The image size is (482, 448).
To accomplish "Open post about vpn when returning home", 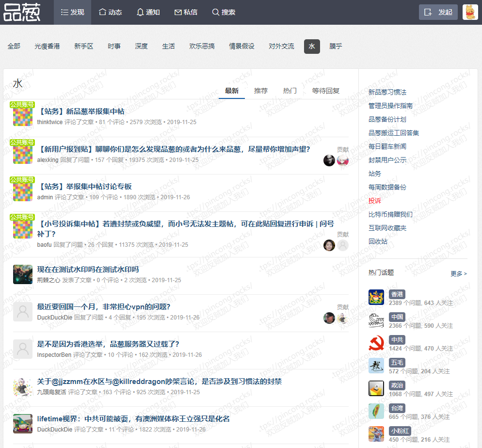I will click(104, 306).
